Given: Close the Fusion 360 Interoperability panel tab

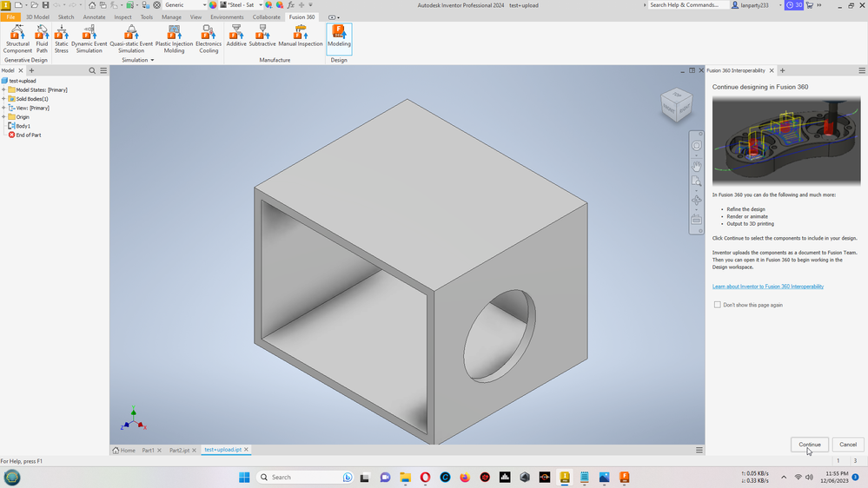Looking at the screenshot, I should 772,70.
